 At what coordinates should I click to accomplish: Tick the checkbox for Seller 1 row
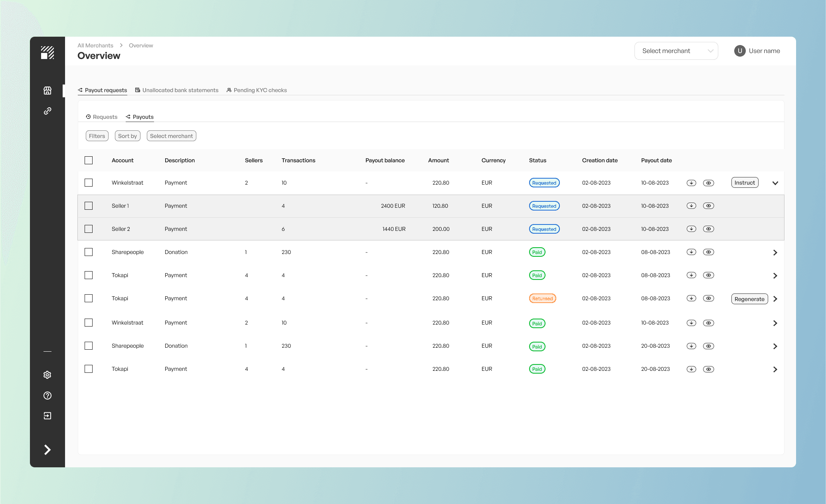click(x=89, y=206)
